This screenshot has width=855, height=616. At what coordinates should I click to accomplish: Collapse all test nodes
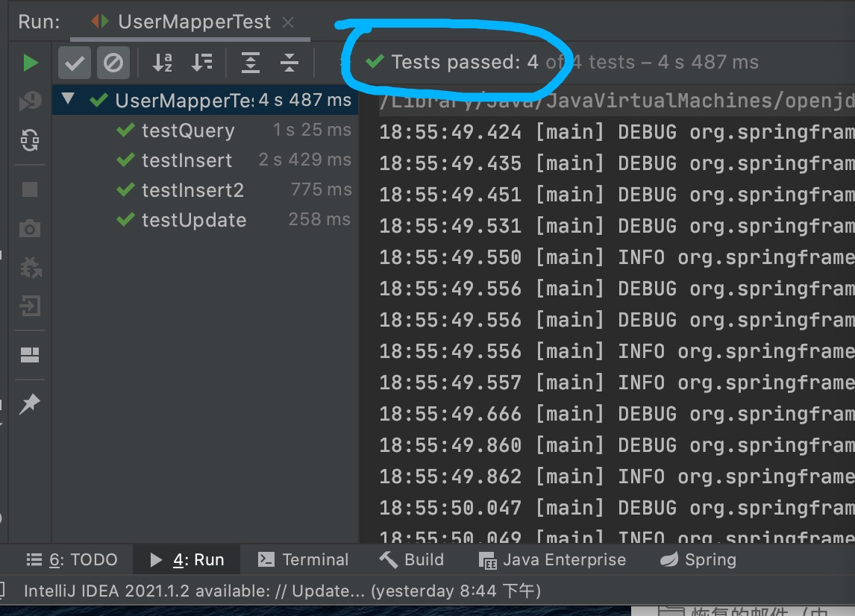289,63
